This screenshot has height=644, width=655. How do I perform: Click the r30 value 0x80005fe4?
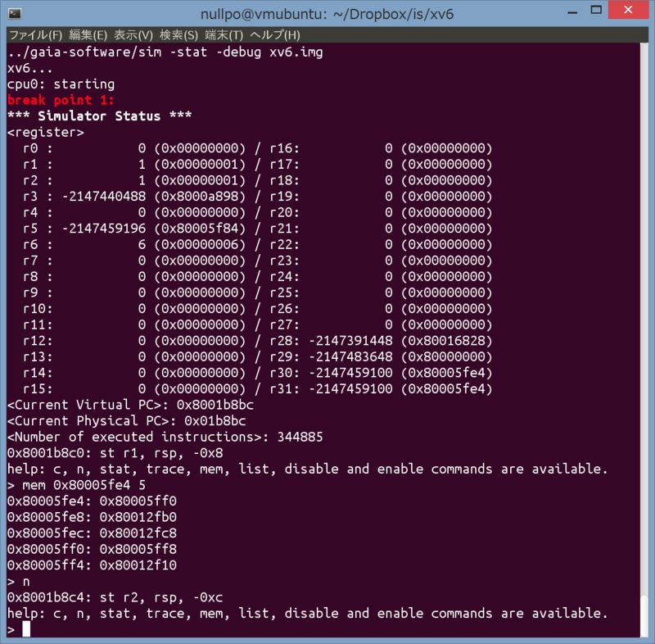click(x=446, y=373)
